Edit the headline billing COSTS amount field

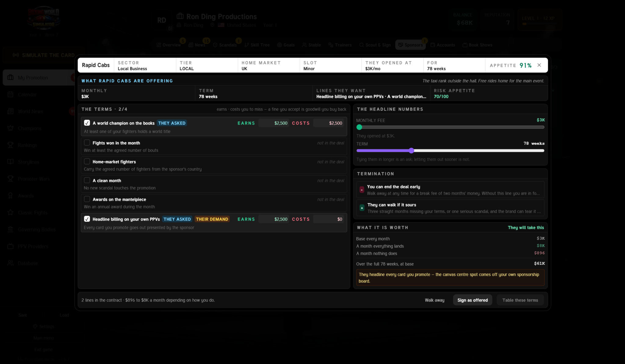[x=328, y=219]
